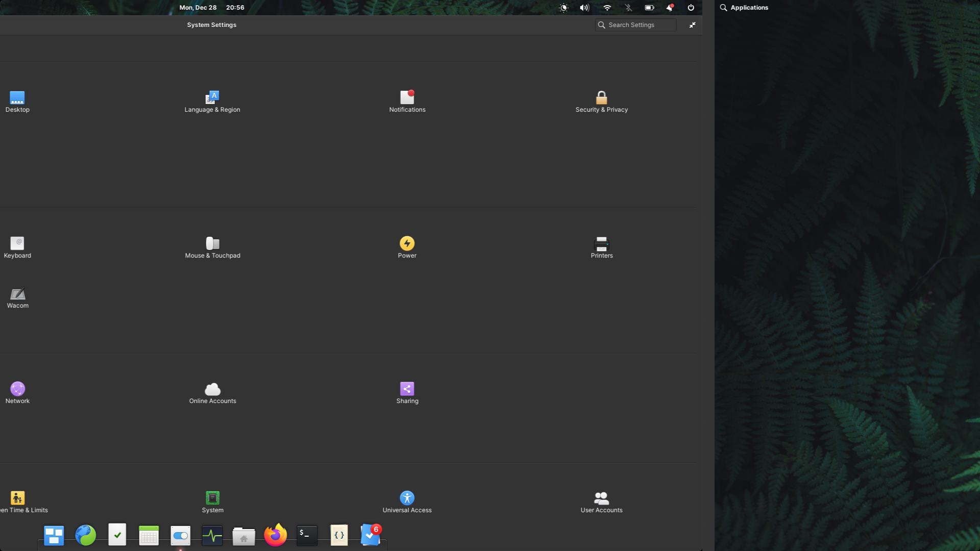
Task: Click the Search Settings field
Action: point(635,24)
